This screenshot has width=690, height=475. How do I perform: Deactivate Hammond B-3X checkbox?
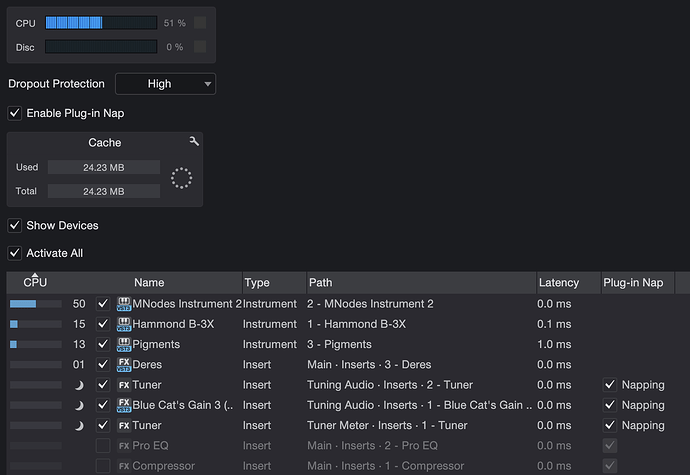[x=103, y=324]
